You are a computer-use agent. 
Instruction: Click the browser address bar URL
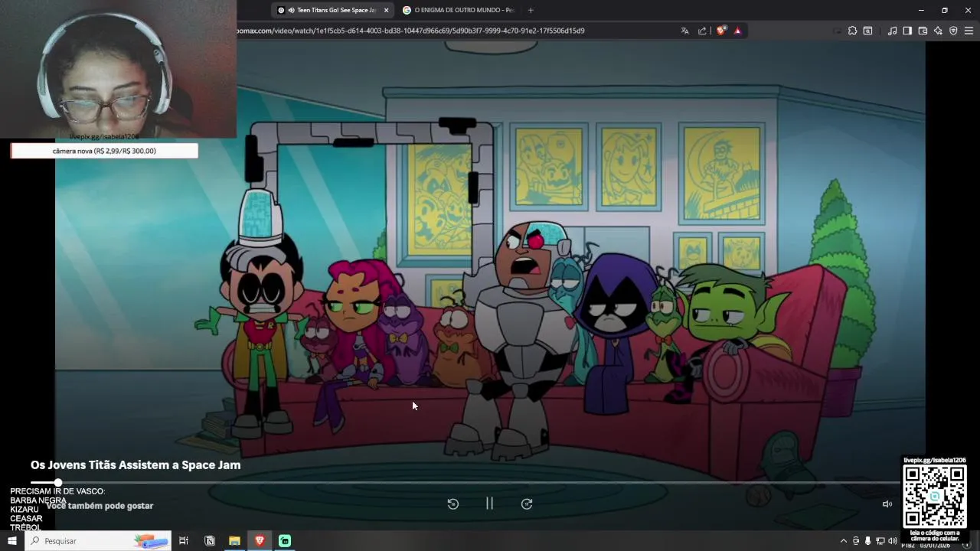(410, 31)
